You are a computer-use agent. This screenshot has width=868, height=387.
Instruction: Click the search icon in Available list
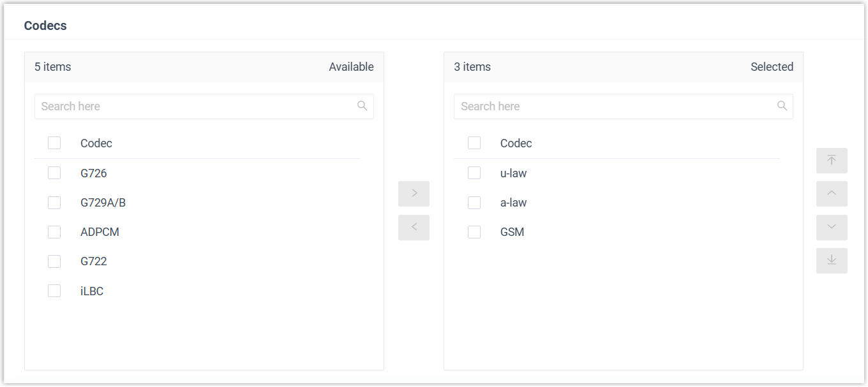(363, 106)
